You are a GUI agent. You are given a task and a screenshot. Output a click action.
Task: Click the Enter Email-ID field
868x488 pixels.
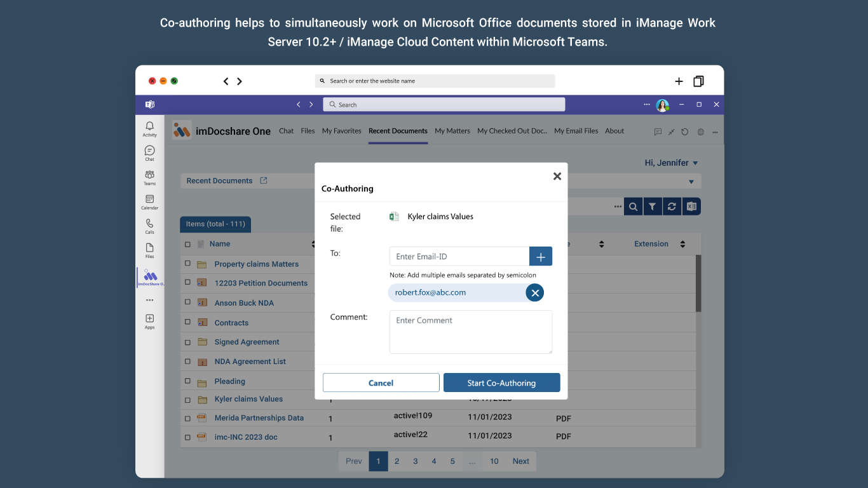point(459,257)
